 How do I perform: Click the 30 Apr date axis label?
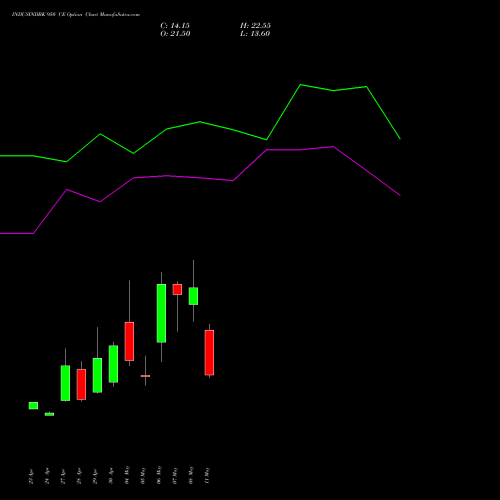(111, 476)
